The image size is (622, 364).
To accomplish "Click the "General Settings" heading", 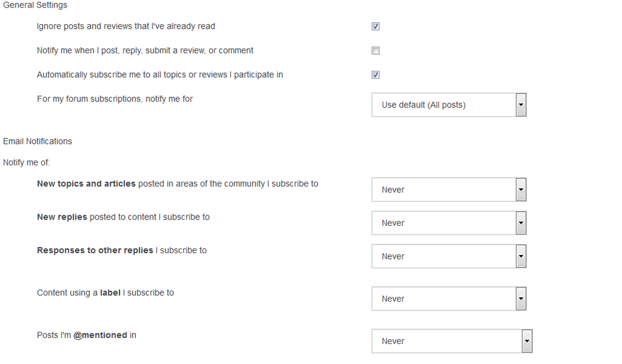I will tap(35, 5).
